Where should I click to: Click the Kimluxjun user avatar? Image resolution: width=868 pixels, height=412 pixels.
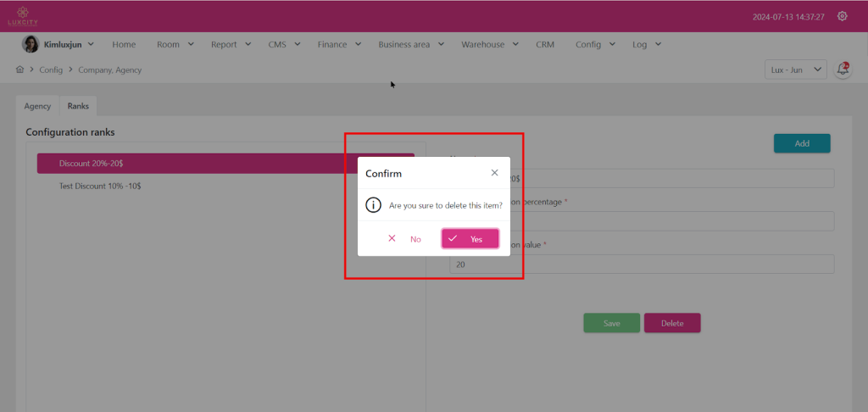[30, 44]
